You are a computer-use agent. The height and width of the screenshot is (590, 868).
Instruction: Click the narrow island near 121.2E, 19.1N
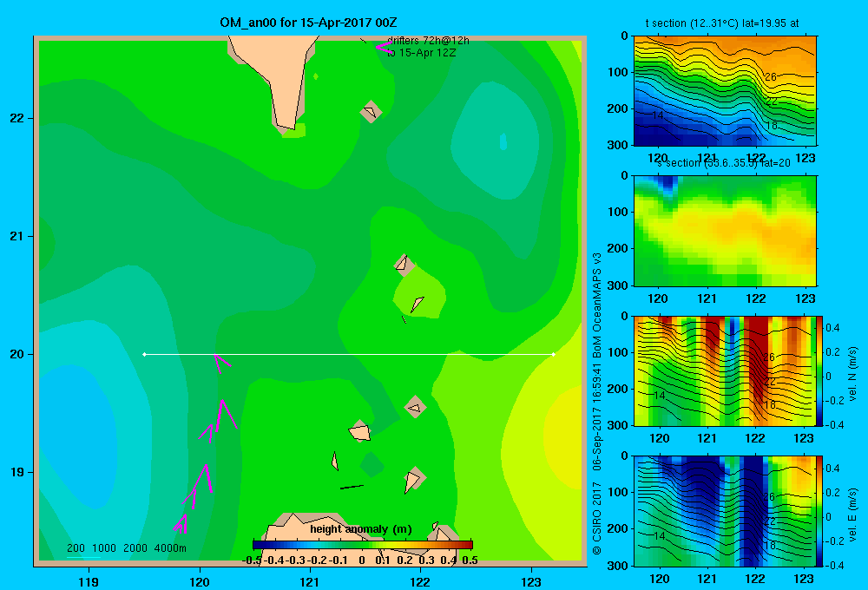(x=335, y=461)
